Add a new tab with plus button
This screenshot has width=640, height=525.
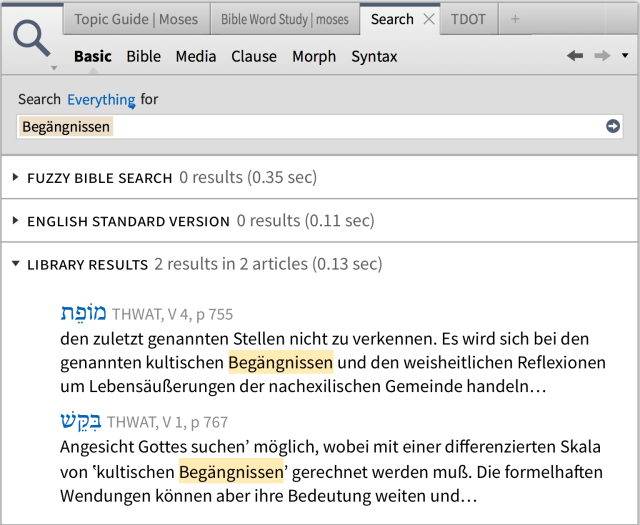click(515, 19)
